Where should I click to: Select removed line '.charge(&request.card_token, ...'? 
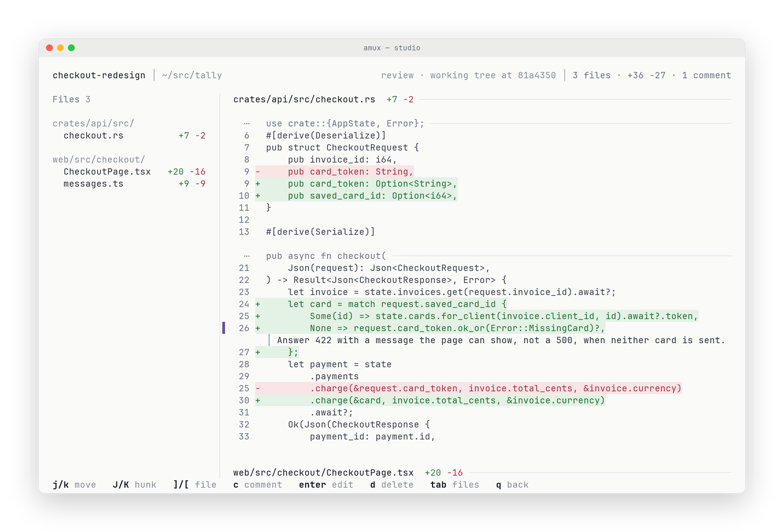[x=468, y=389]
